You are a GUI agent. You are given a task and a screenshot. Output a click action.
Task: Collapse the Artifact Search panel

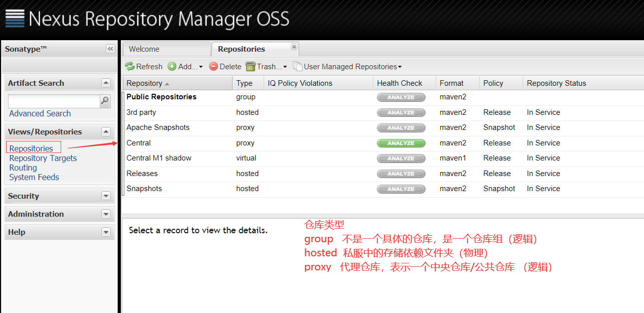pos(106,83)
